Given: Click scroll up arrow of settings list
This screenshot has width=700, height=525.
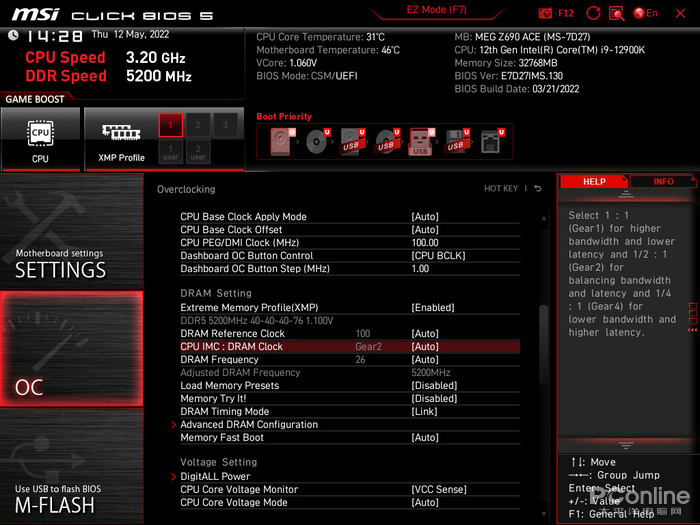Looking at the screenshot, I should pos(544,218).
